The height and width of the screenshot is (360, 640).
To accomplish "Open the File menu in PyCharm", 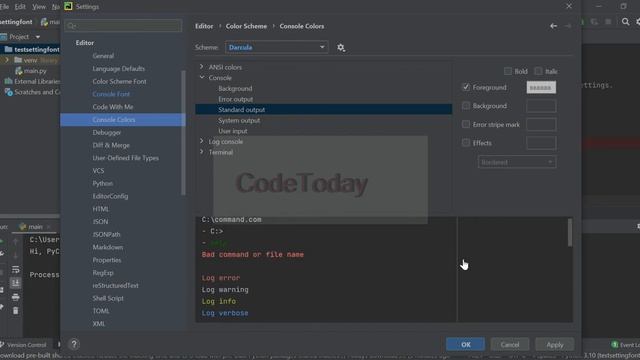I will [x=4, y=7].
